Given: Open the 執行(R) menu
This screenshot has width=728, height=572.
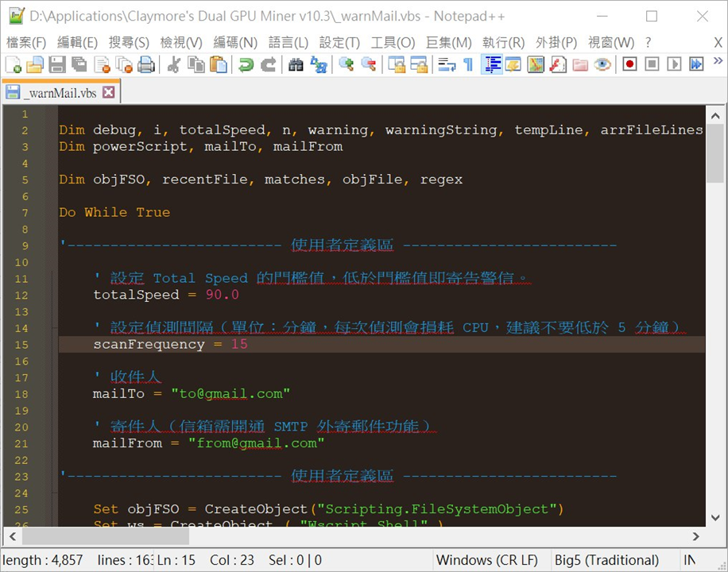Looking at the screenshot, I should tap(503, 43).
